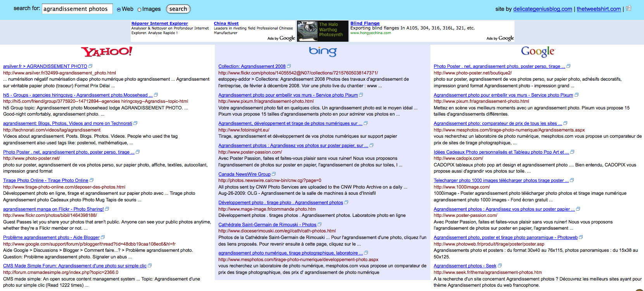644x291 pixels.
Task: Open new-window icon beside Google poster papier result
Action: pyautogui.click(x=578, y=209)
